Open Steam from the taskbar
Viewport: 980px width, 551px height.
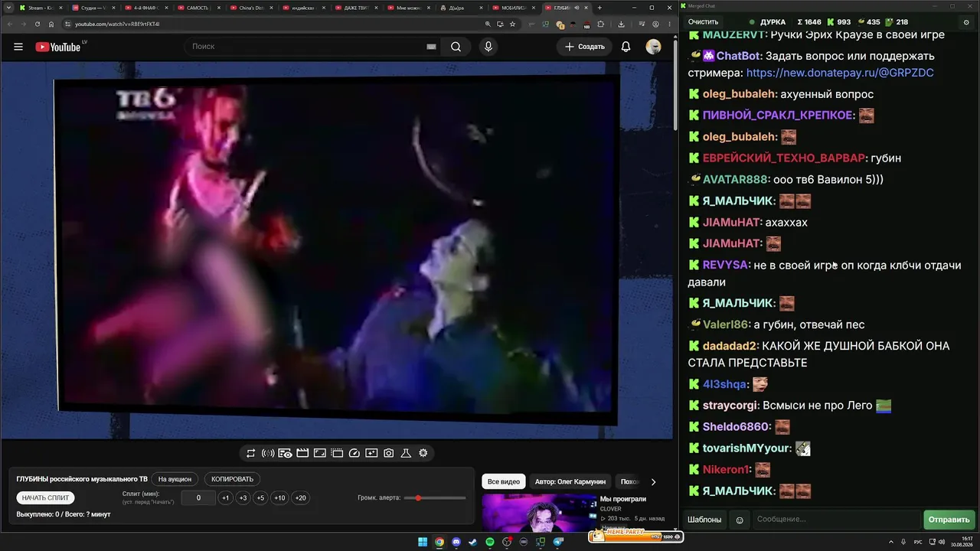point(473,542)
